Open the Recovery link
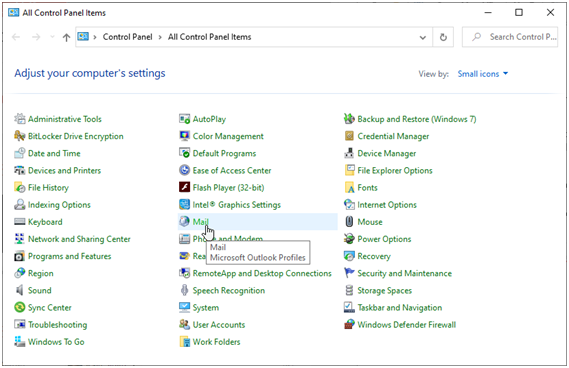 374,256
